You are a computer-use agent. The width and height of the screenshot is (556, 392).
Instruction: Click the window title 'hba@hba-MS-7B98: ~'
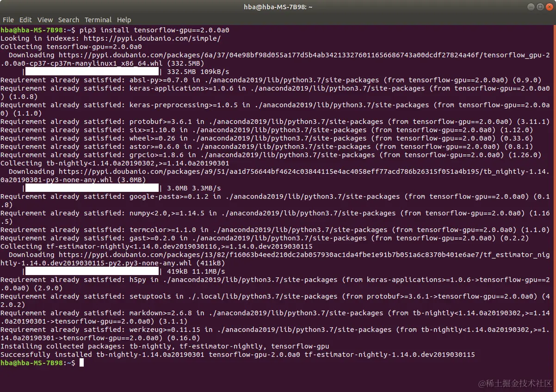[x=278, y=7]
